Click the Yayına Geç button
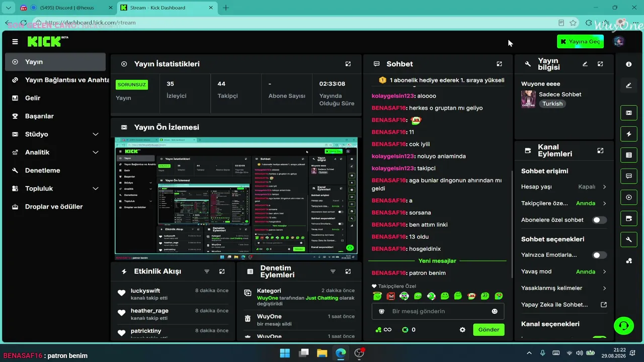This screenshot has width=644, height=362. (x=580, y=41)
